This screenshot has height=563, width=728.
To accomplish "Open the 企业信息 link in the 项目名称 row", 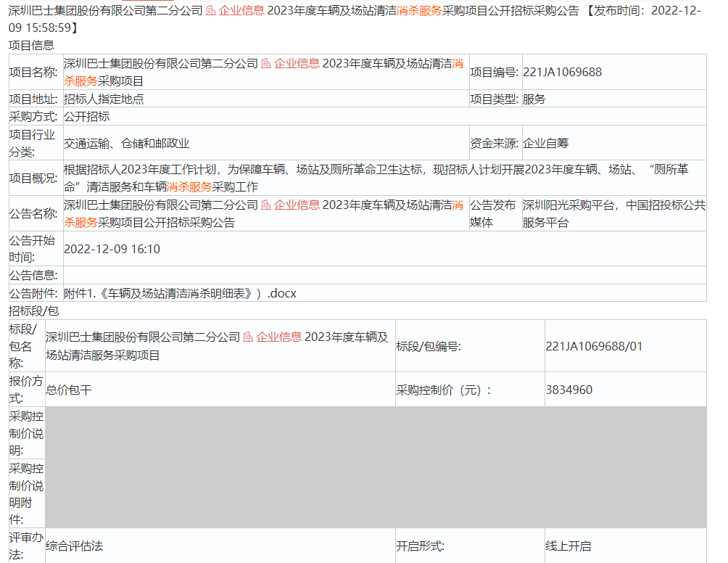I will pyautogui.click(x=297, y=63).
